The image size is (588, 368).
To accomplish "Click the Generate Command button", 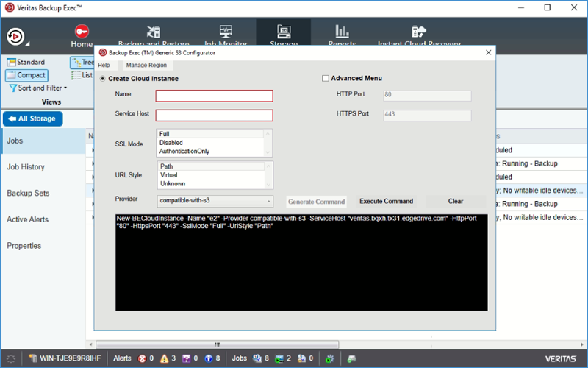I will pyautogui.click(x=316, y=202).
